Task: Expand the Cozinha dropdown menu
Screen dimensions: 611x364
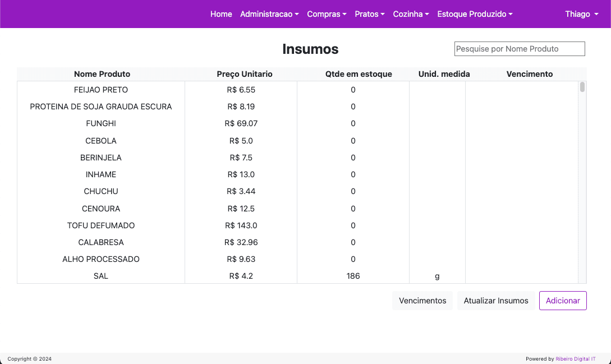Action: tap(410, 14)
